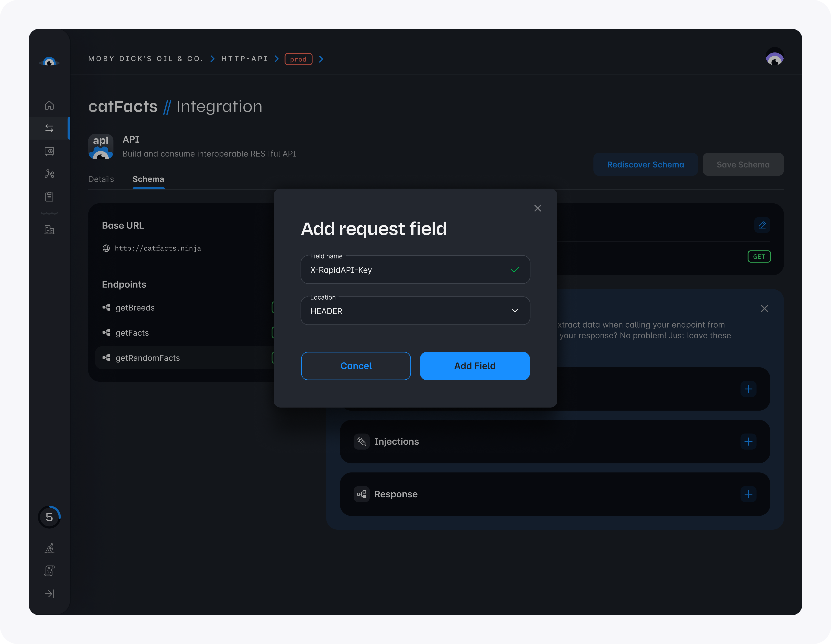Click the Injections syringe icon
Image resolution: width=831 pixels, height=644 pixels.
click(x=361, y=442)
